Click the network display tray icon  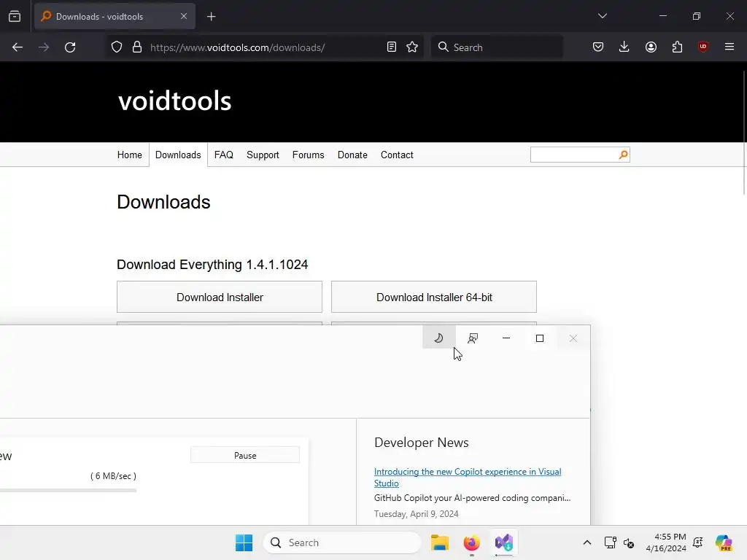[x=611, y=542]
